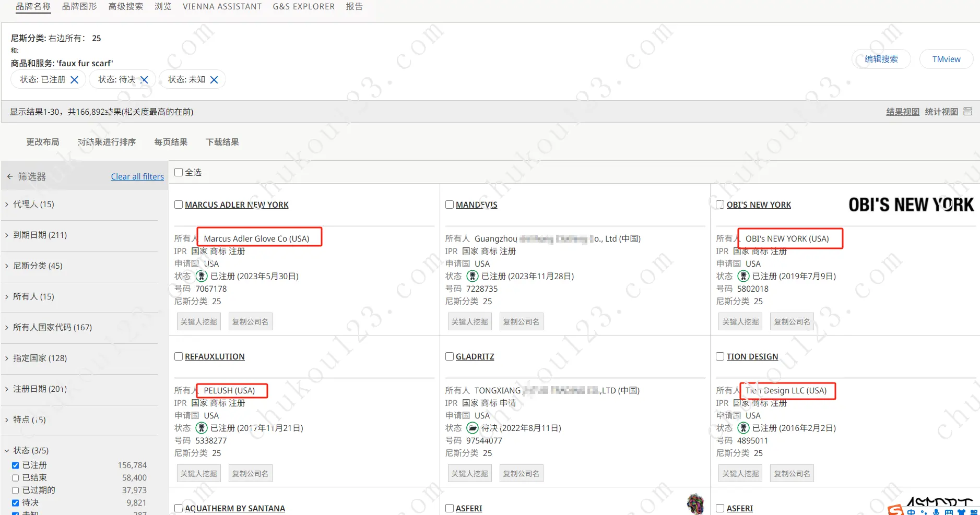Click the 编辑搜索 button
Image resolution: width=980 pixels, height=515 pixels.
pyautogui.click(x=881, y=59)
